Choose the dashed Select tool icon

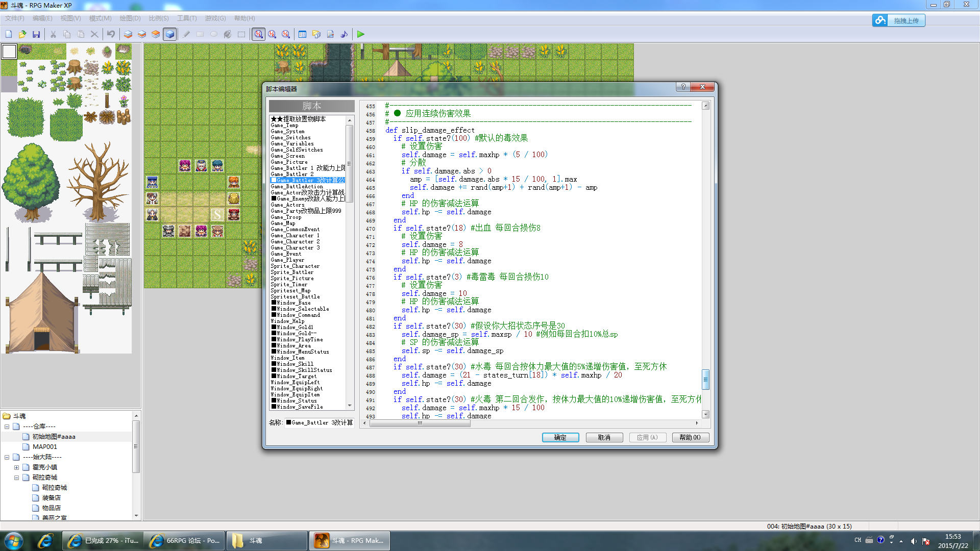click(x=241, y=34)
